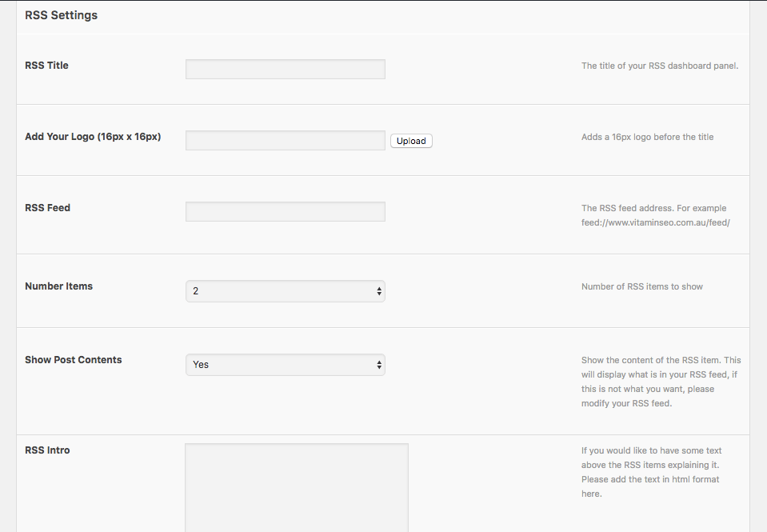
Task: Click the 'Number of RSS items to show' hint
Action: [641, 286]
